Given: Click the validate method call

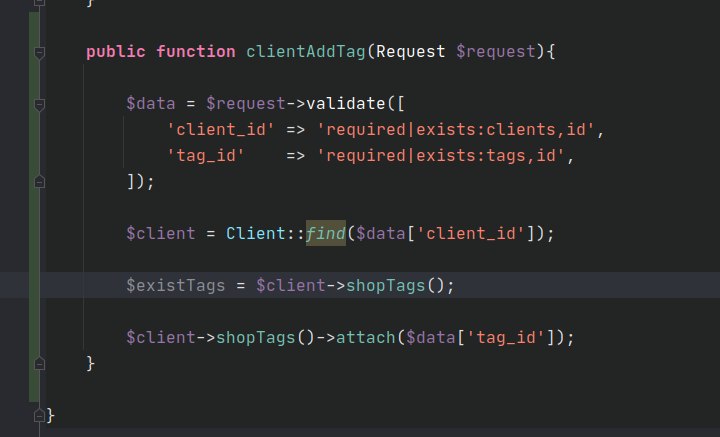Looking at the screenshot, I should [346, 104].
